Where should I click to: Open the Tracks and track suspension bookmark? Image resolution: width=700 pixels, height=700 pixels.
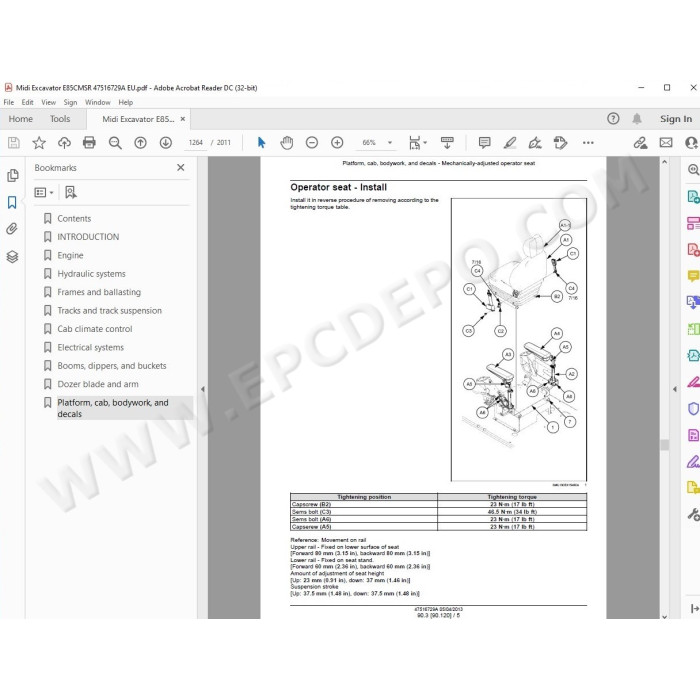109,311
